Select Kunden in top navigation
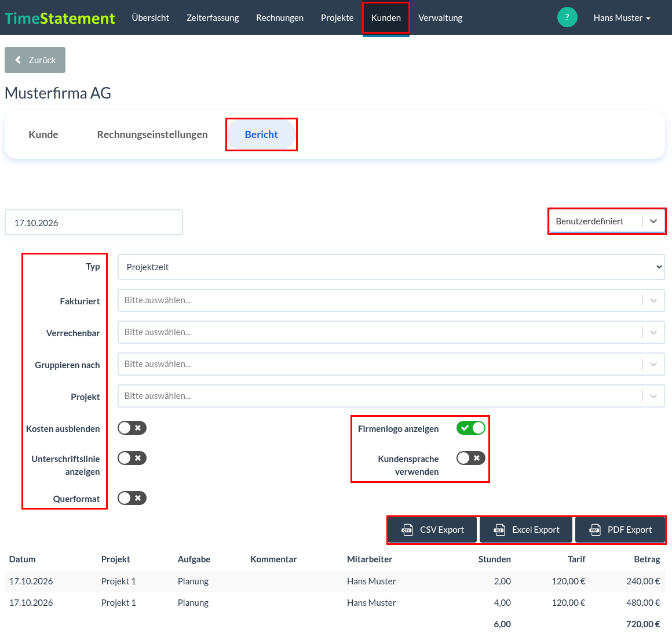The height and width of the screenshot is (640, 672). [386, 18]
